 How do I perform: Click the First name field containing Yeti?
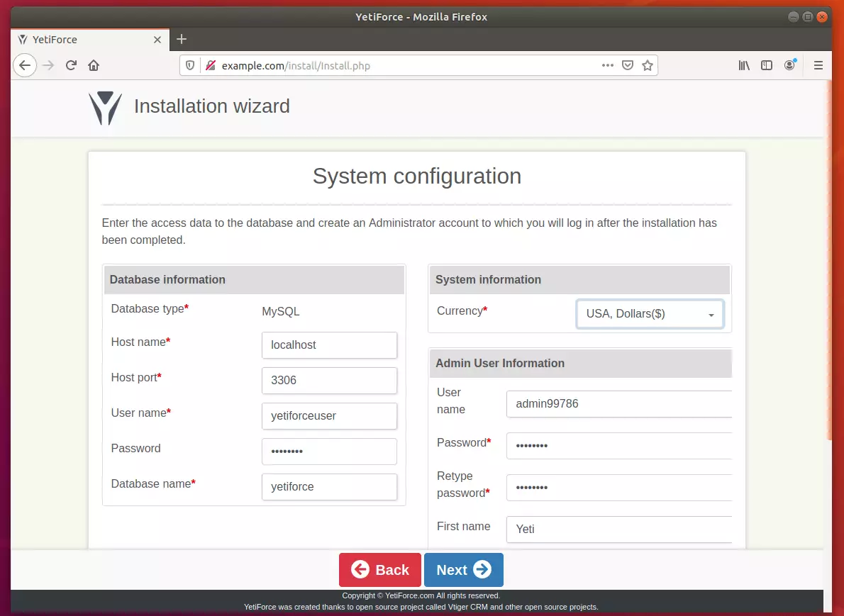coord(619,530)
